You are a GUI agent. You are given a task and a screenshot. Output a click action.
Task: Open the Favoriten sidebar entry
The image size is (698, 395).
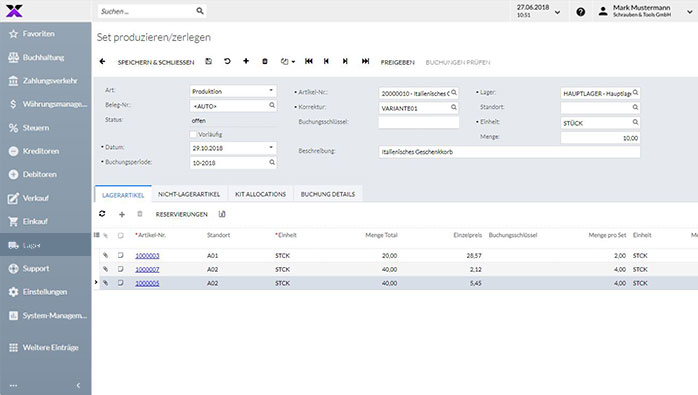point(45,34)
